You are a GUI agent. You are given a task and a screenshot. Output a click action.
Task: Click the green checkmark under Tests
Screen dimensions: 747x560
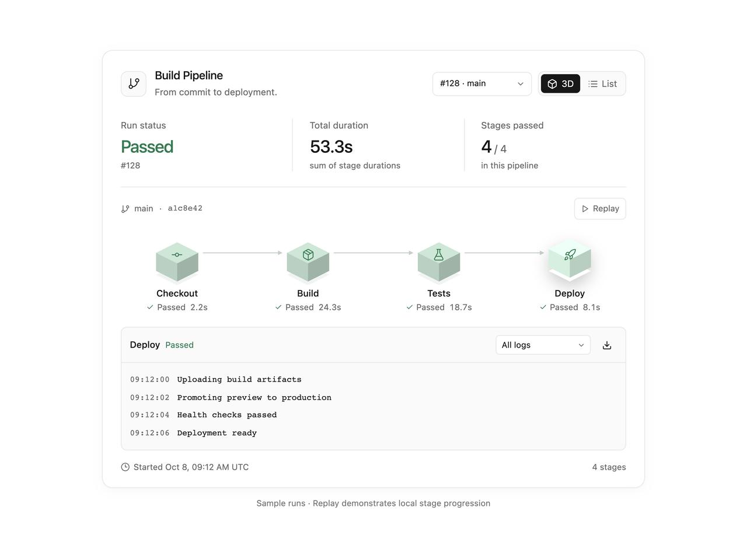409,307
